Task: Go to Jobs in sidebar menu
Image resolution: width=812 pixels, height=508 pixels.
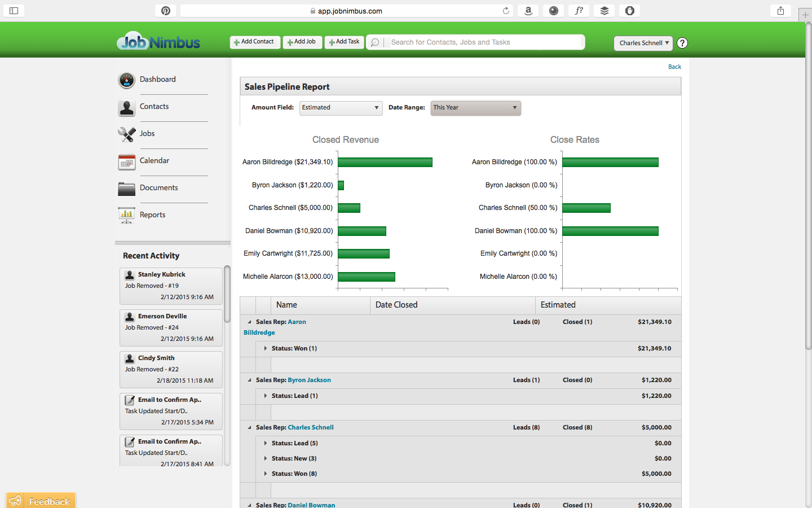Action: [x=147, y=134]
